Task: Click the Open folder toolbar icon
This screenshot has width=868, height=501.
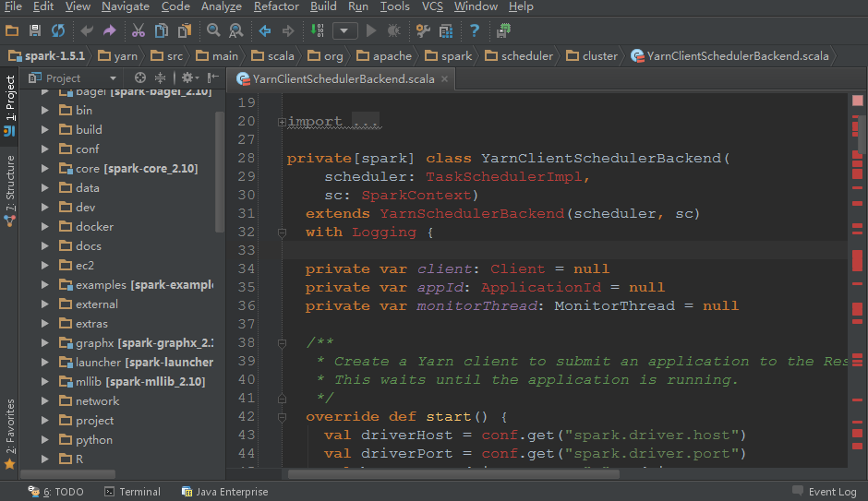Action: pos(12,30)
